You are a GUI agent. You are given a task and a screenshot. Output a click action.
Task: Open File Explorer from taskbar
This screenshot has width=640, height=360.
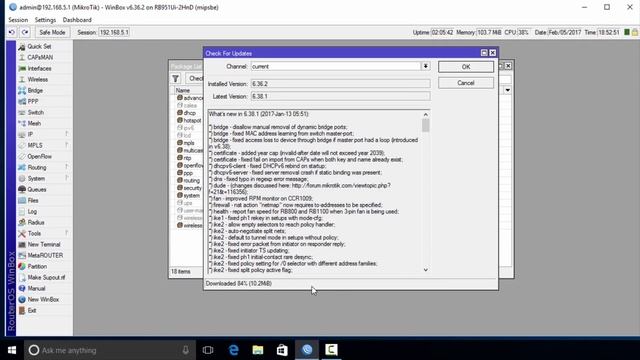pyautogui.click(x=258, y=350)
